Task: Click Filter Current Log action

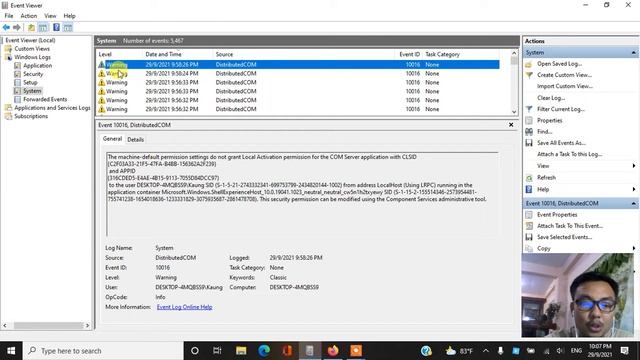Action: click(x=560, y=109)
